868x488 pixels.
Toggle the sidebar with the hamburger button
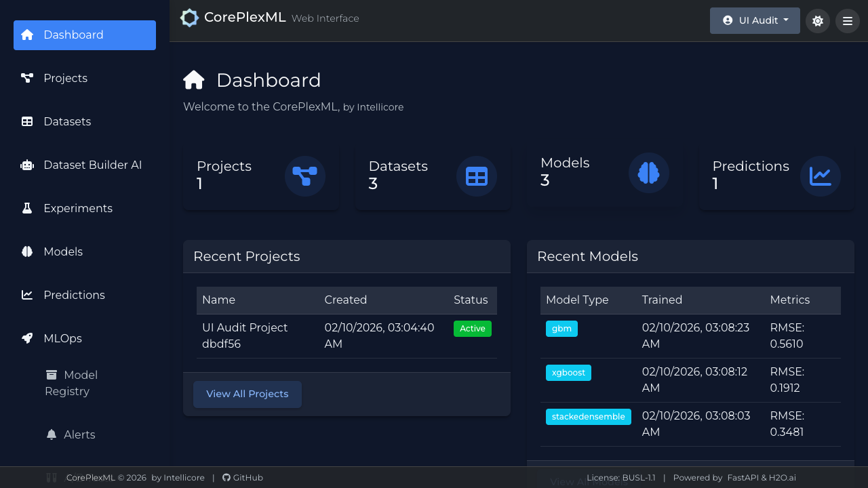tap(848, 21)
